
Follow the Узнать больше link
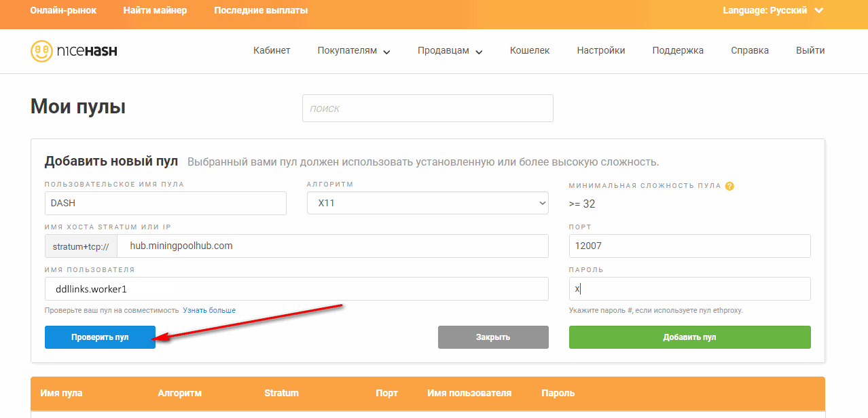pos(209,310)
